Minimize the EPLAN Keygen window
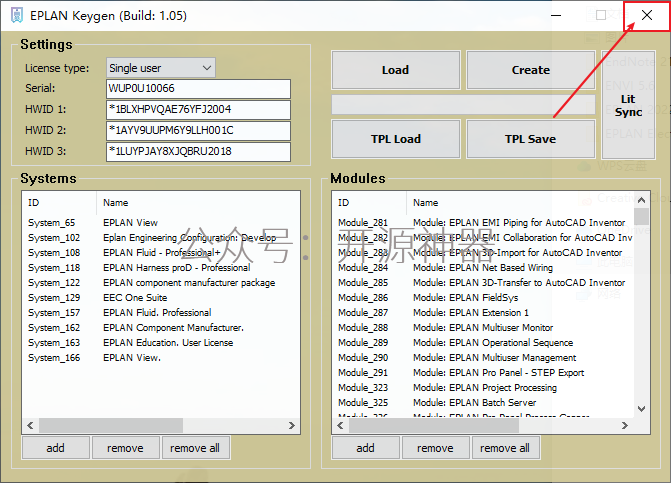 (556, 15)
